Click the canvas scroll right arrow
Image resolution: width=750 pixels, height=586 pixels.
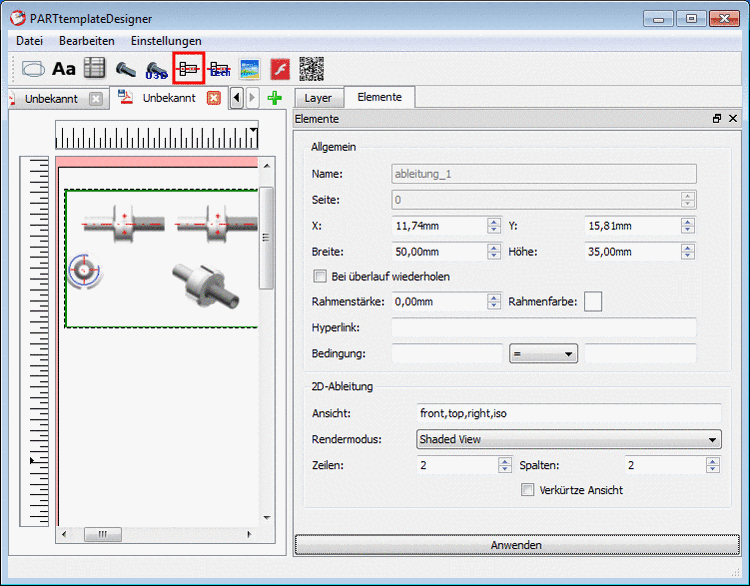click(x=249, y=534)
